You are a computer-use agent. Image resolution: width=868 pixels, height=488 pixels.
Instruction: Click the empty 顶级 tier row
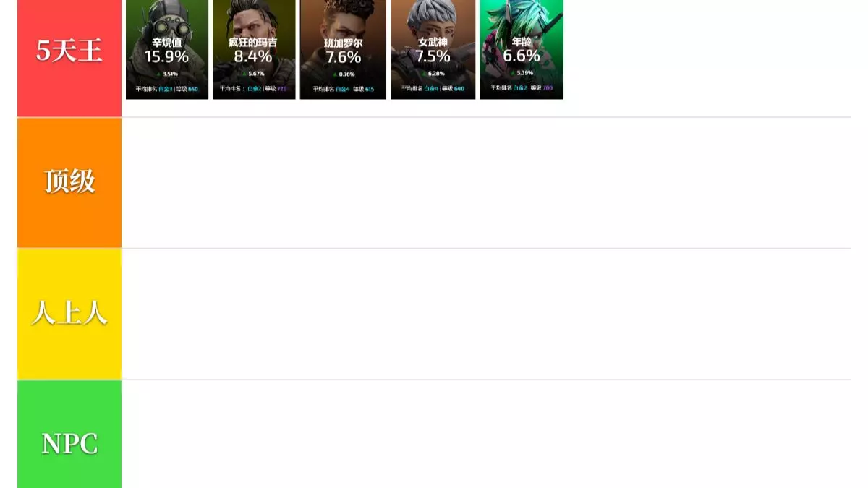[486, 182]
